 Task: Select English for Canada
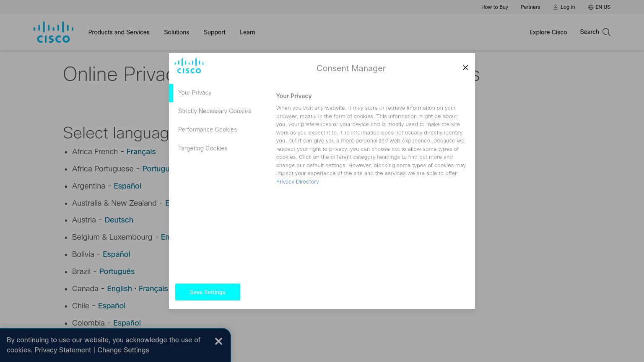[x=119, y=289]
